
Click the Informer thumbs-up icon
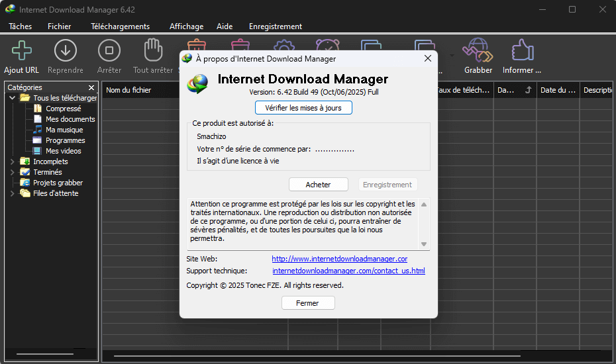pos(523,50)
